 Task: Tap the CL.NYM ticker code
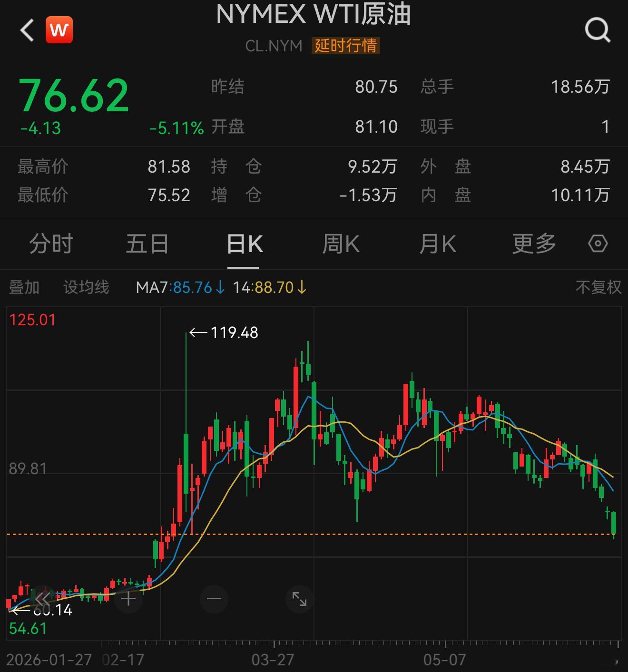tap(274, 46)
